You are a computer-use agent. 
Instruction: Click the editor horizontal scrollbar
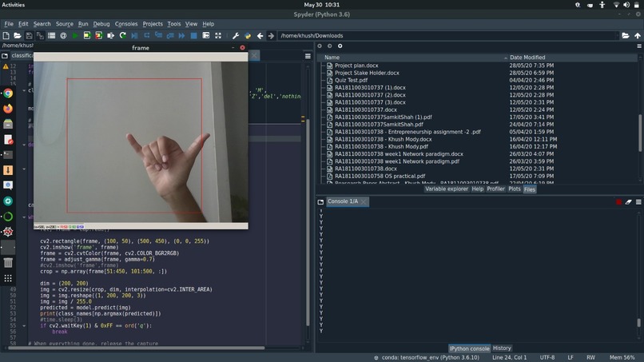136,348
